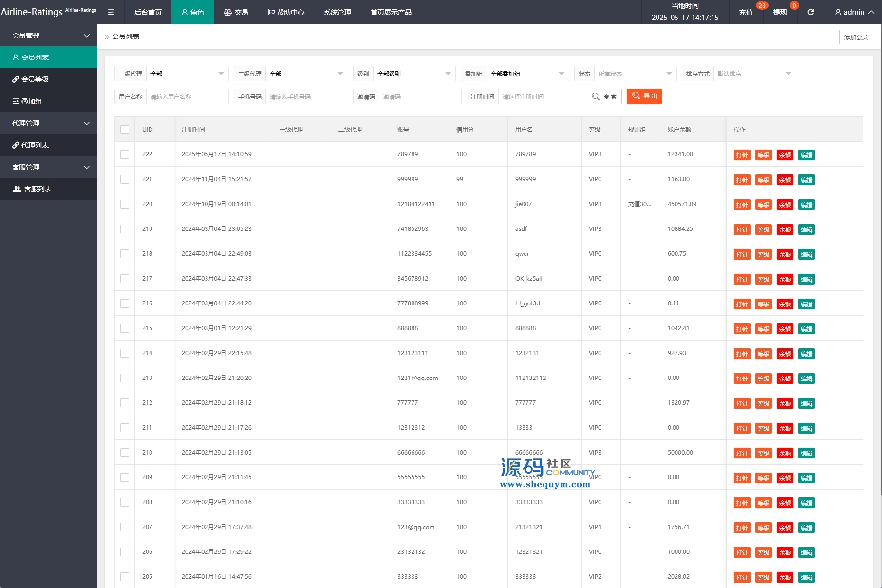Open 叠加组 in the sidebar
The height and width of the screenshot is (588, 882).
(32, 101)
